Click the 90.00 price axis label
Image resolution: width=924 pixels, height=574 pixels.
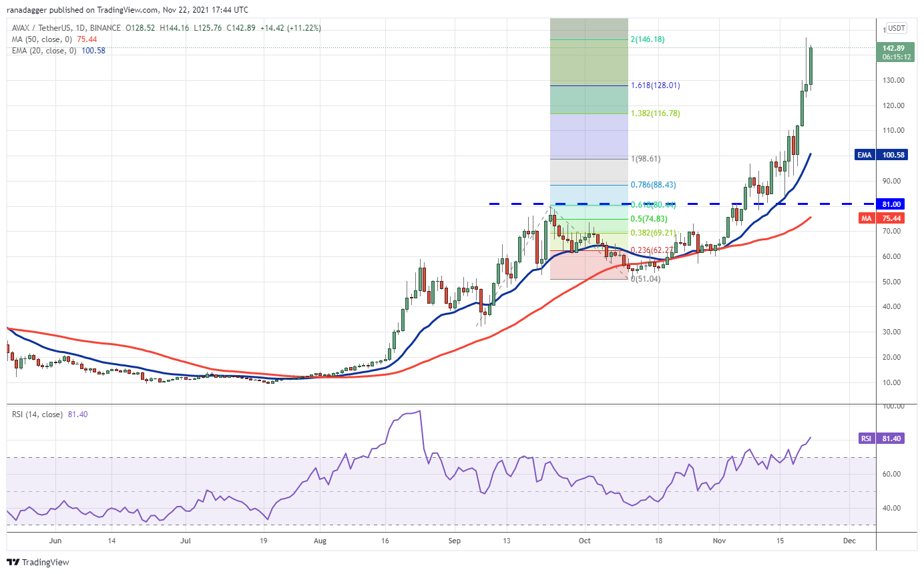pyautogui.click(x=891, y=181)
